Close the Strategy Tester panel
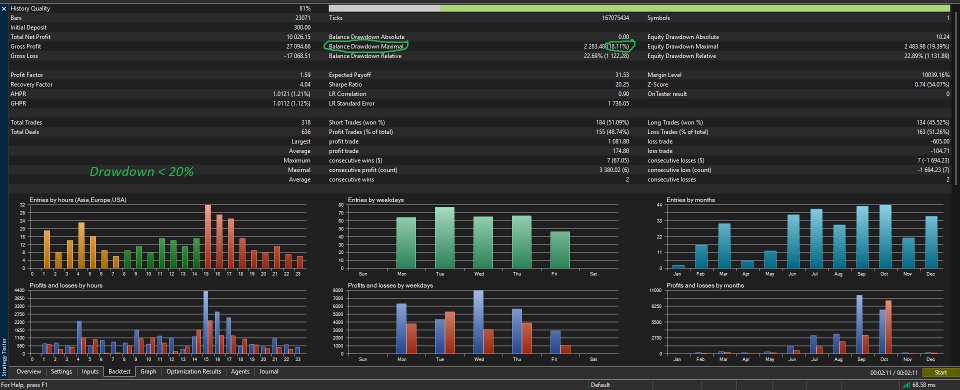Image resolution: width=960 pixels, height=390 pixels. pyautogui.click(x=4, y=9)
